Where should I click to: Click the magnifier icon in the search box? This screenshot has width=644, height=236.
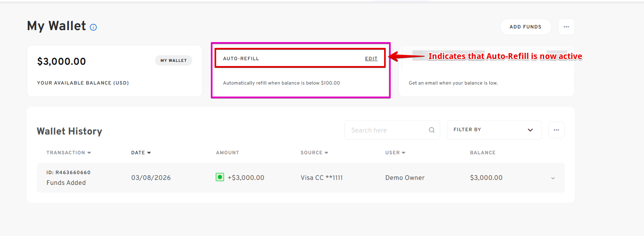(x=432, y=130)
